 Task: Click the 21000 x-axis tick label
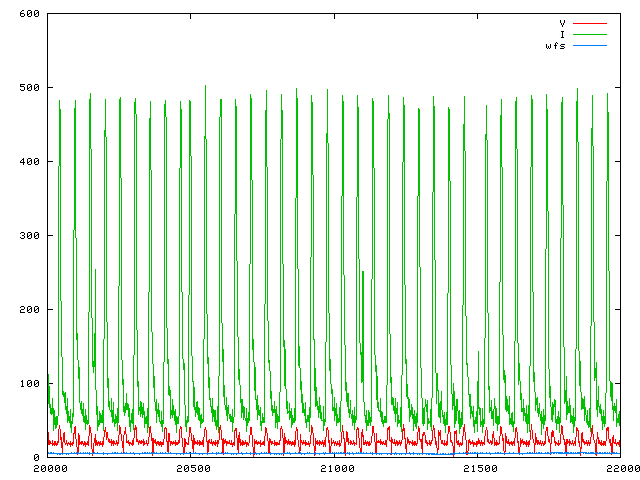[334, 468]
